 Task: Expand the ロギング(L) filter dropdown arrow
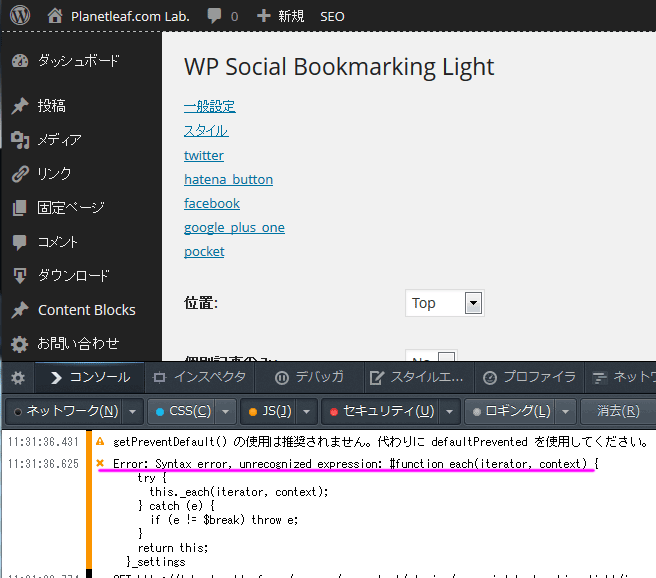pos(566,412)
